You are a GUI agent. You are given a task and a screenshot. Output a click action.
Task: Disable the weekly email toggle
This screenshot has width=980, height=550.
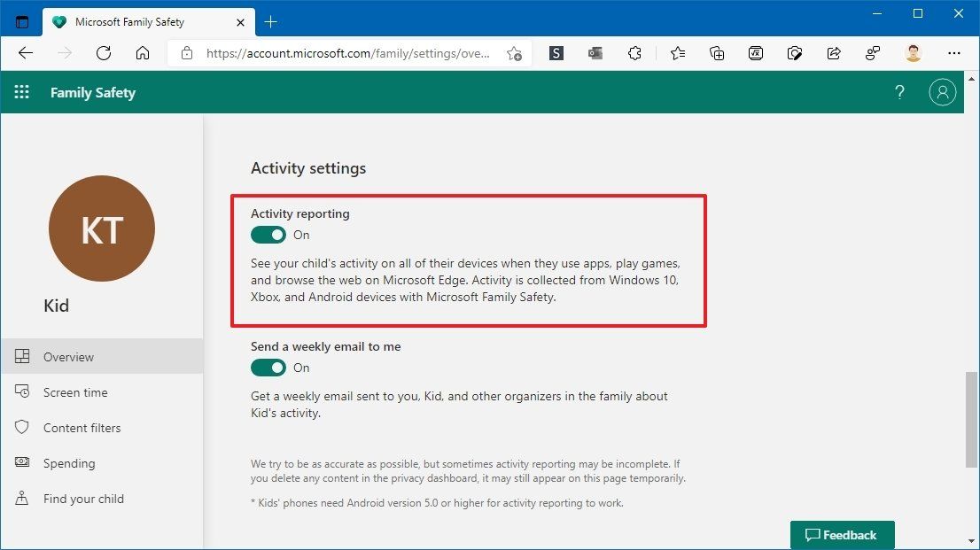[268, 368]
